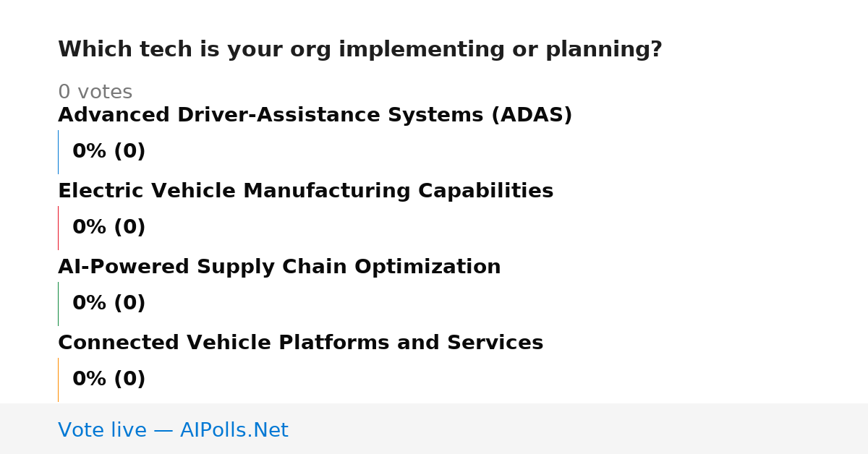Click the 0% (0) result under Electric Vehicle
868x454 pixels.
click(109, 228)
